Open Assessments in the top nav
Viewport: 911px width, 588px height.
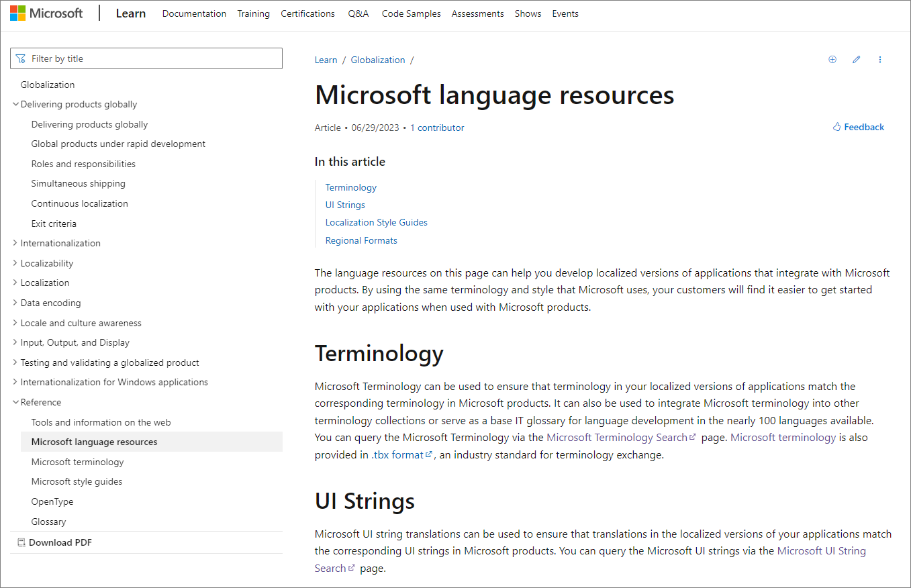pos(478,13)
